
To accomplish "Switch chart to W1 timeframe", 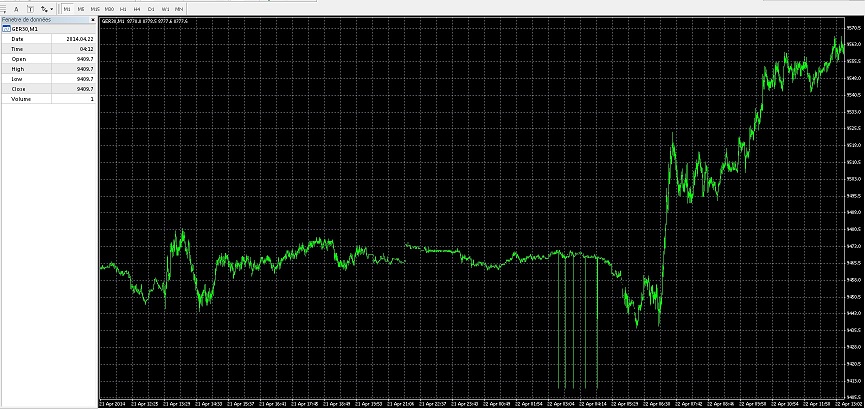I will [x=165, y=9].
